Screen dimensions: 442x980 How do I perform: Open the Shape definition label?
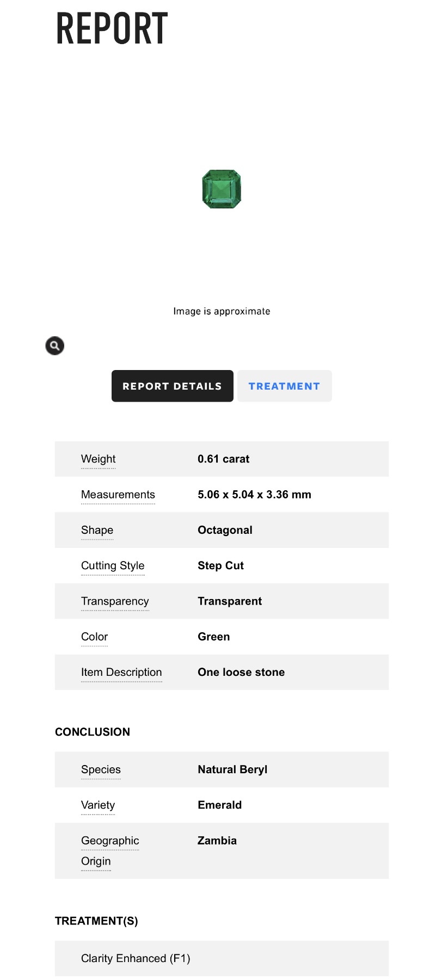[97, 530]
